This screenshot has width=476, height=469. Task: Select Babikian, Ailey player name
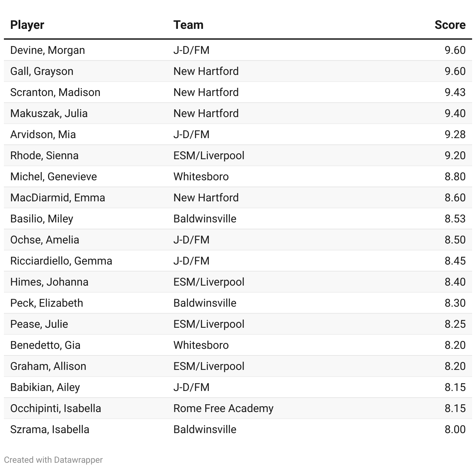point(45,387)
